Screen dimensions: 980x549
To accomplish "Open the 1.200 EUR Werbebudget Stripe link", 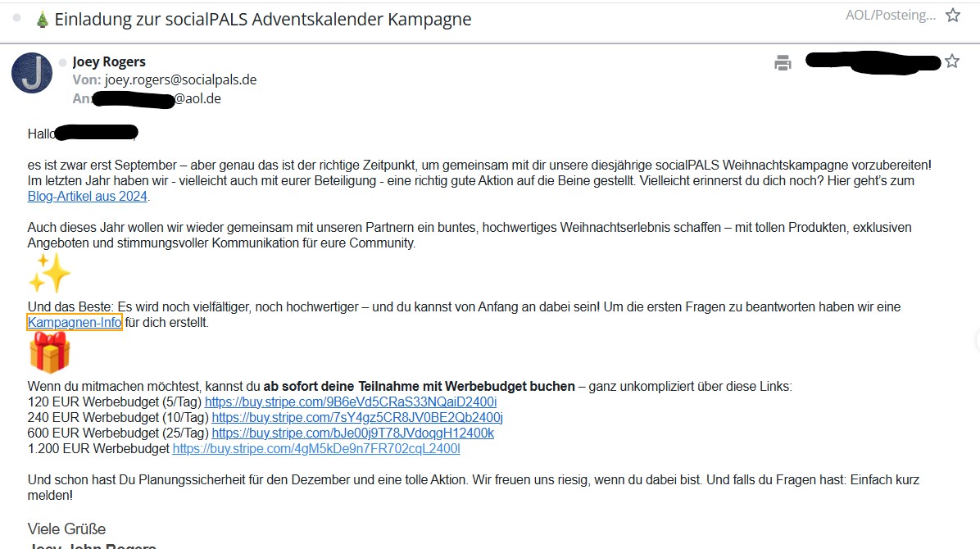I will pos(316,449).
